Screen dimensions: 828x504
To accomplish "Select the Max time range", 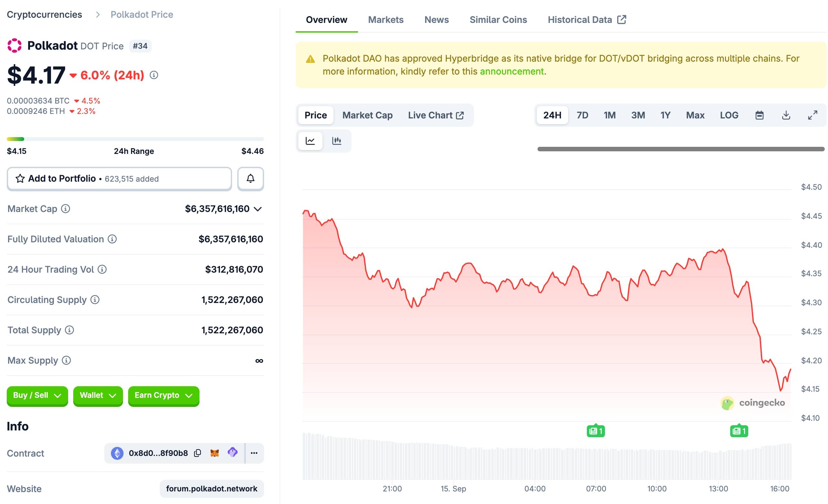I will pyautogui.click(x=695, y=115).
